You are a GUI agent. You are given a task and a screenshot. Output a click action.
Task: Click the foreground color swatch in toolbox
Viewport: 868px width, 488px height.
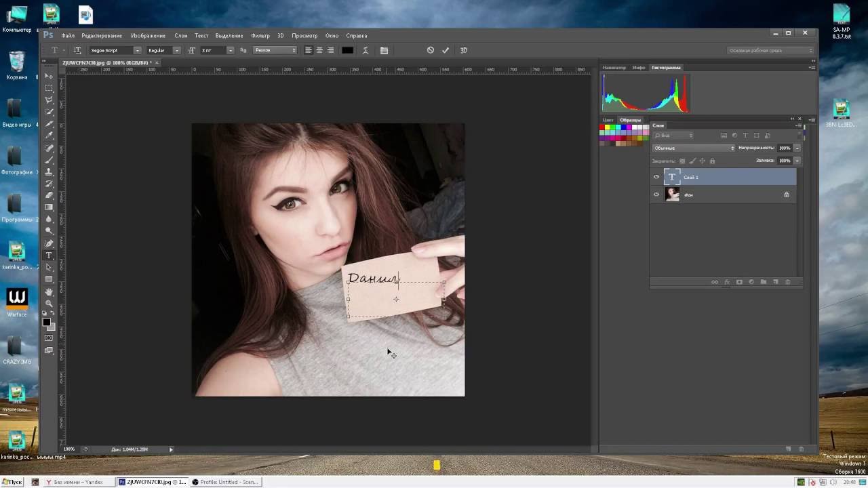(x=47, y=321)
